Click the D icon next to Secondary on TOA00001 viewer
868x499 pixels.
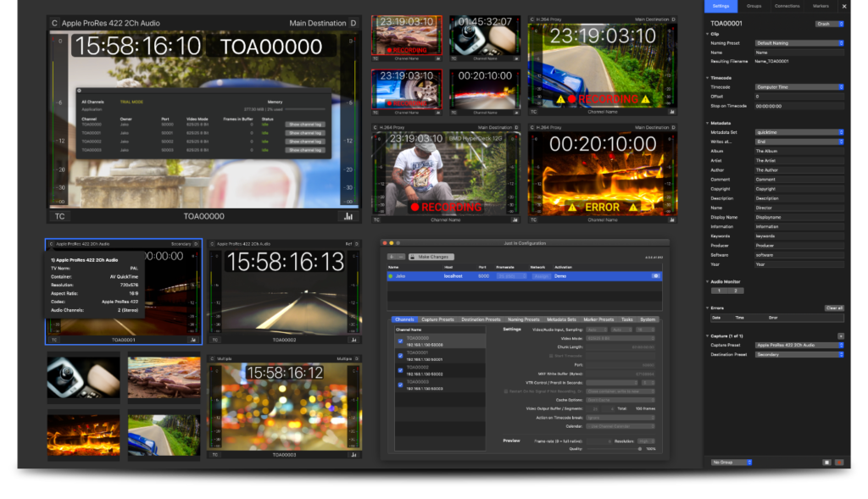click(196, 244)
